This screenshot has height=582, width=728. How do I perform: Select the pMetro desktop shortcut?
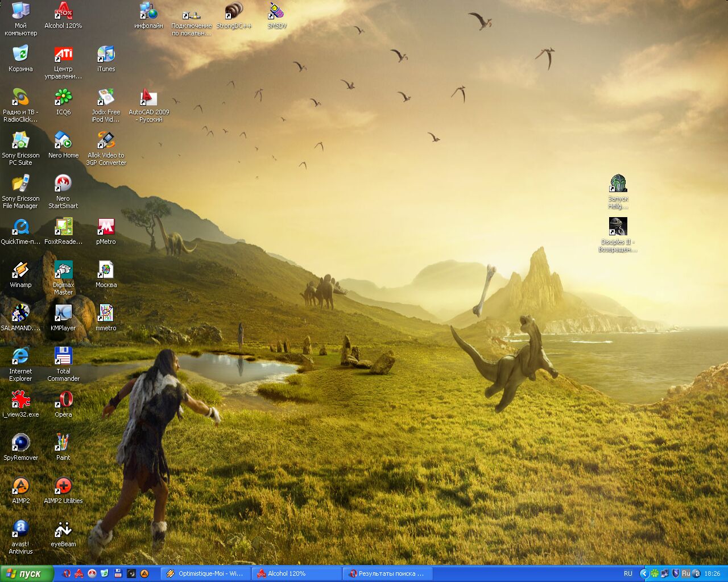106,231
